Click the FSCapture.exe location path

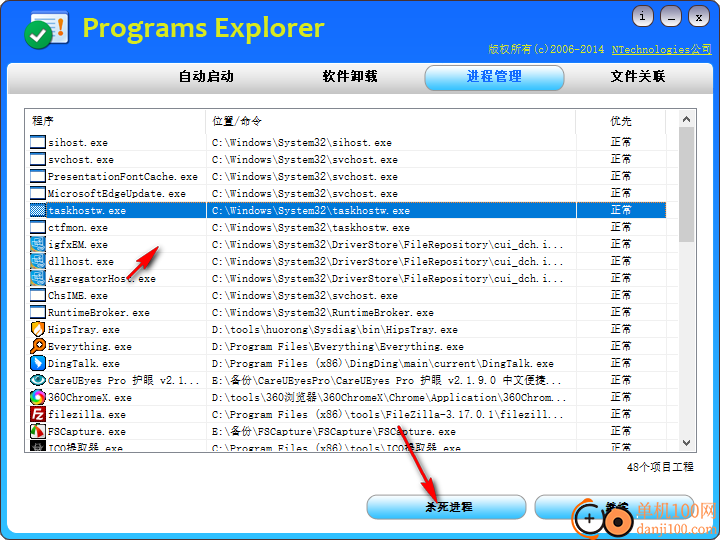pos(334,431)
